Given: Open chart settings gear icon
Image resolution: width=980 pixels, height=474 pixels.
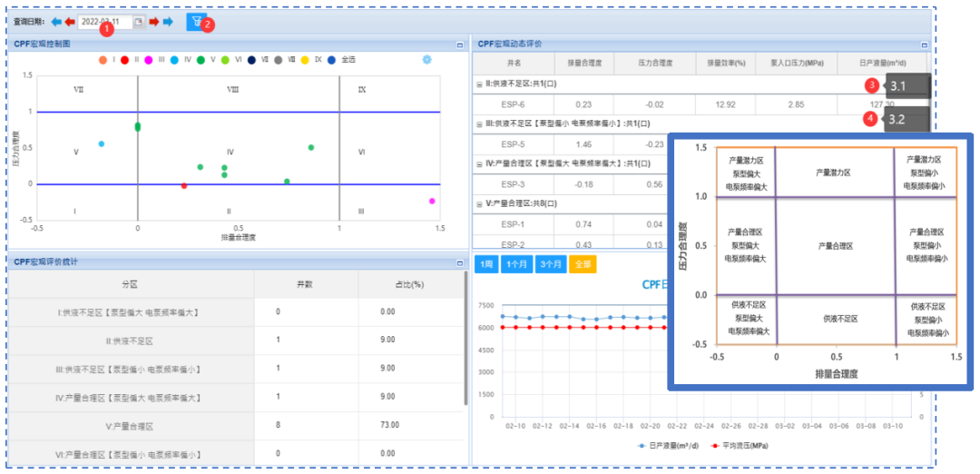Looking at the screenshot, I should coord(427,60).
